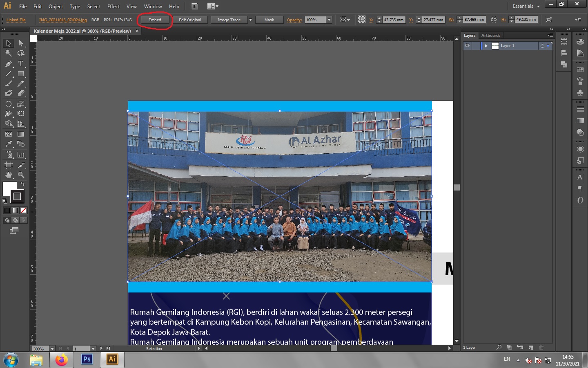The height and width of the screenshot is (368, 588).
Task: Open the Color panel palette icon
Action: click(580, 42)
